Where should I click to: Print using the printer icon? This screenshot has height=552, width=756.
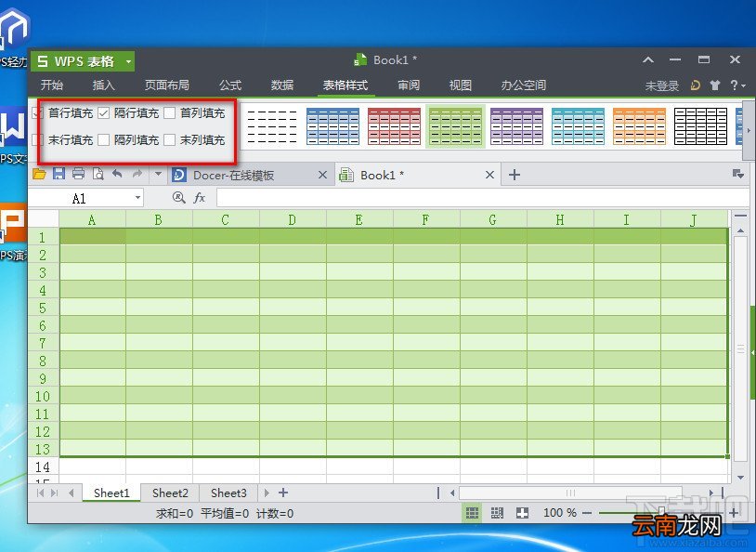(x=78, y=174)
